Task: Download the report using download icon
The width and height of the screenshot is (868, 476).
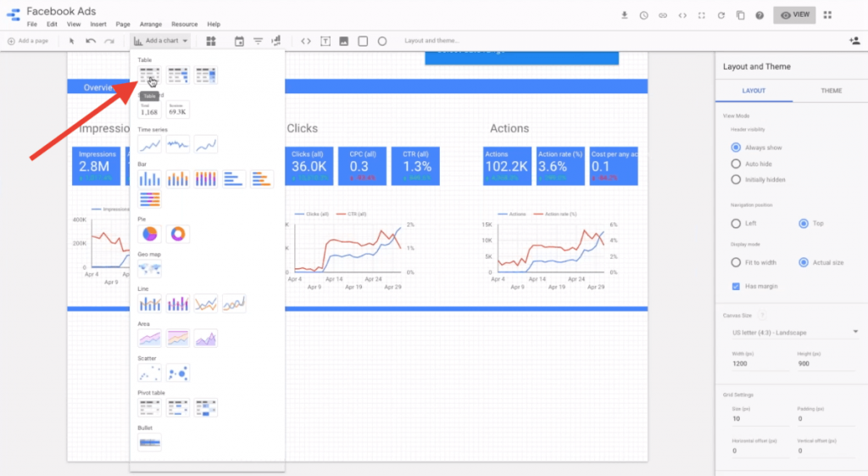Action: (625, 15)
